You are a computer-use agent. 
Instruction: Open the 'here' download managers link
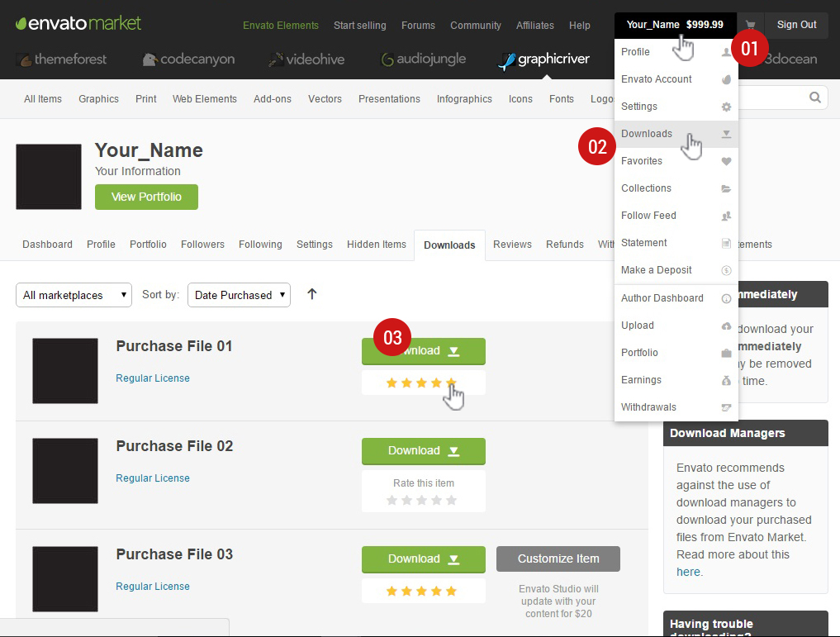pos(688,573)
